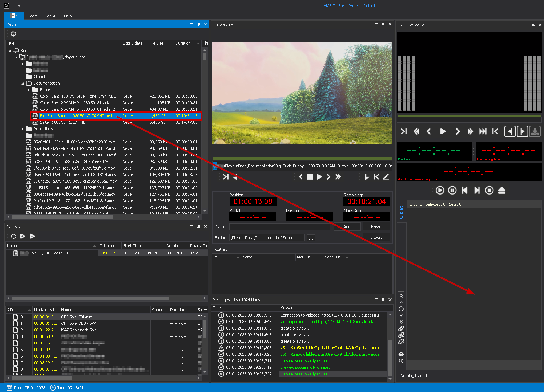
Task: Stop playback in File preview
Action: (x=310, y=177)
